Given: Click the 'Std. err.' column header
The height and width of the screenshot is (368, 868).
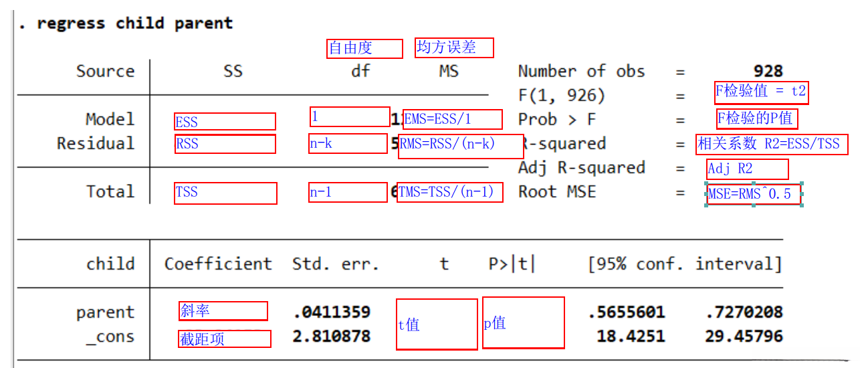Looking at the screenshot, I should tap(336, 264).
